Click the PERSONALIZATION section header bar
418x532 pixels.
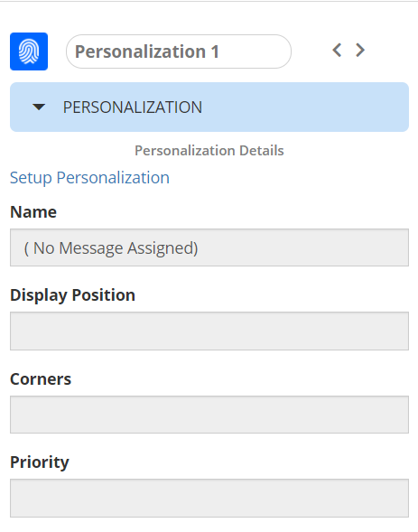click(x=209, y=107)
